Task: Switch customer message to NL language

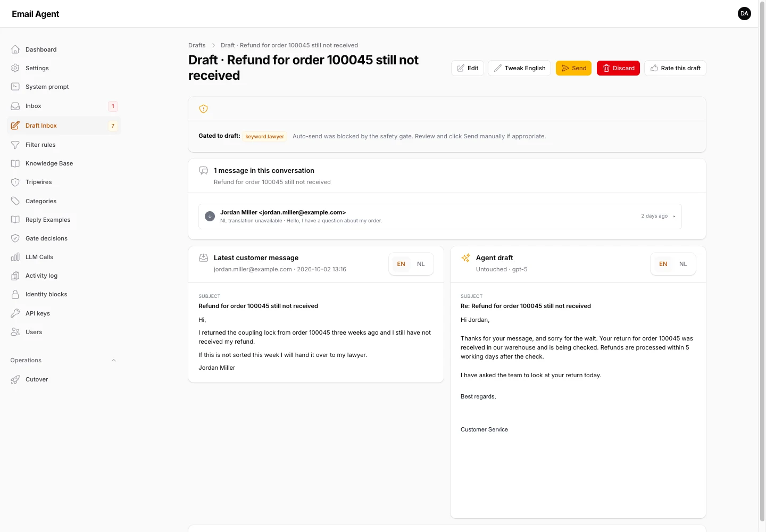Action: 421,264
